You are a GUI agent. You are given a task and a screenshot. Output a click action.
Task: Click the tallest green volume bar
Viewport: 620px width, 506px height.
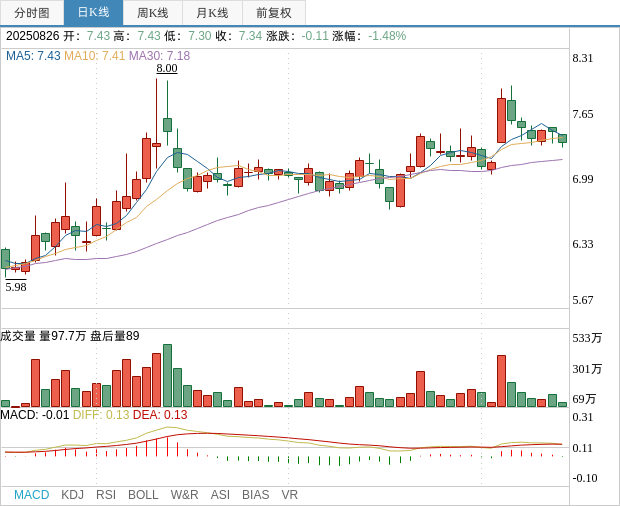click(167, 376)
